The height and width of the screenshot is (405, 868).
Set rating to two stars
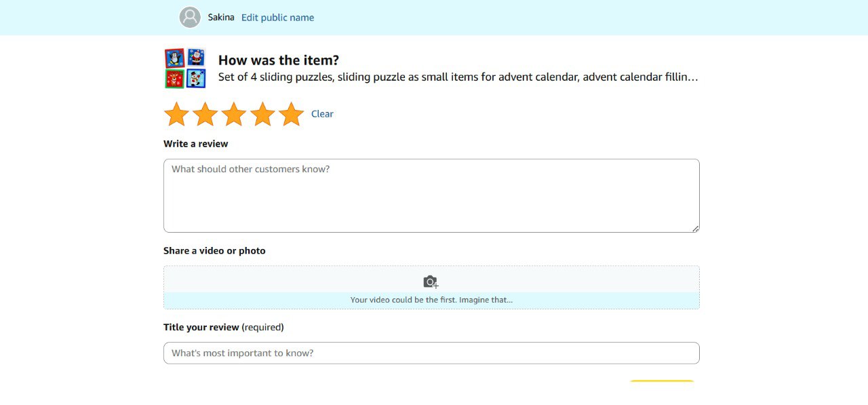[205, 114]
